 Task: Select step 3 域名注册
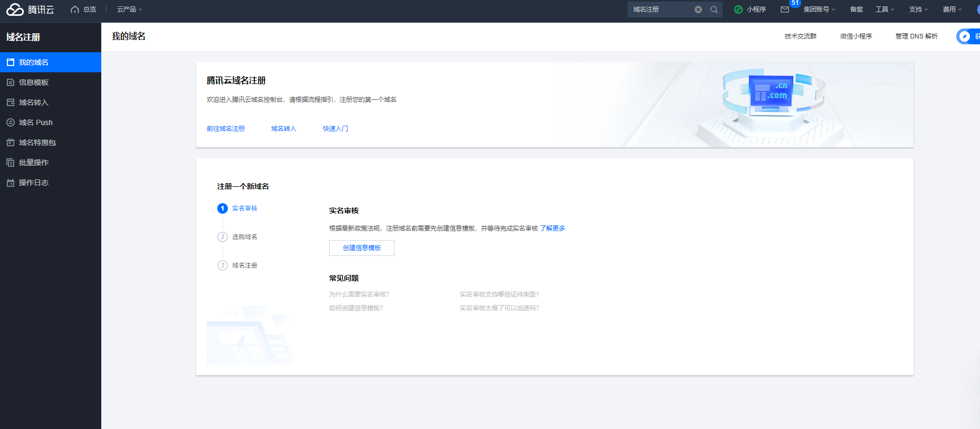tap(237, 265)
